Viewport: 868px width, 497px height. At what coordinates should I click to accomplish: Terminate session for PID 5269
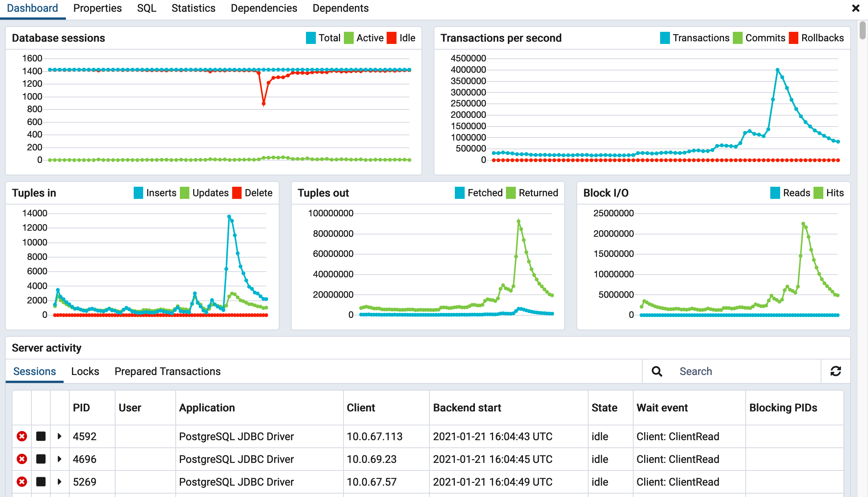pos(22,482)
